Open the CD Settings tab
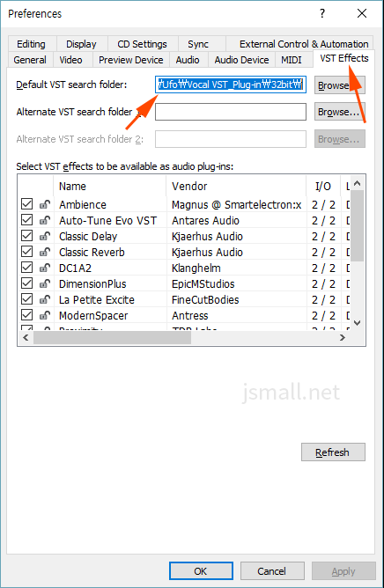 tap(143, 44)
